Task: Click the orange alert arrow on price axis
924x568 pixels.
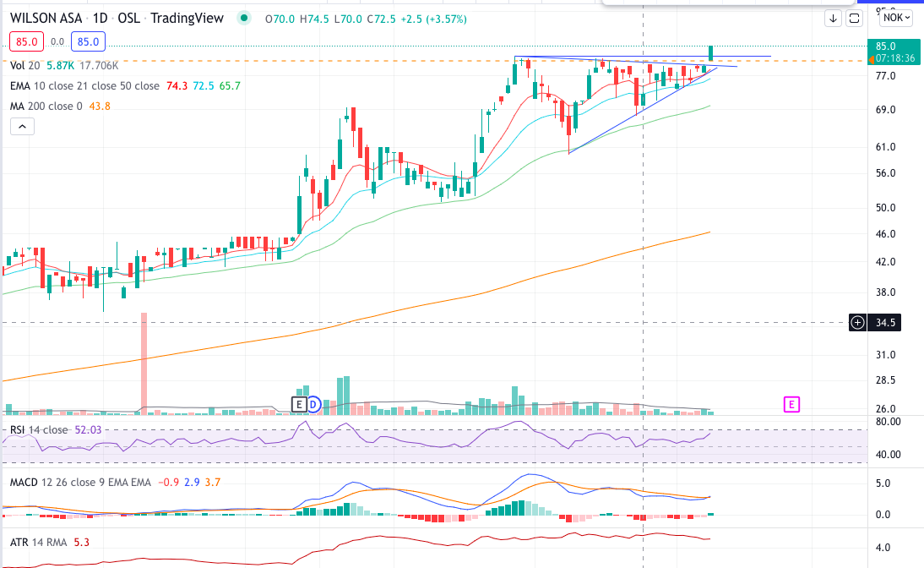Action: tap(872, 60)
